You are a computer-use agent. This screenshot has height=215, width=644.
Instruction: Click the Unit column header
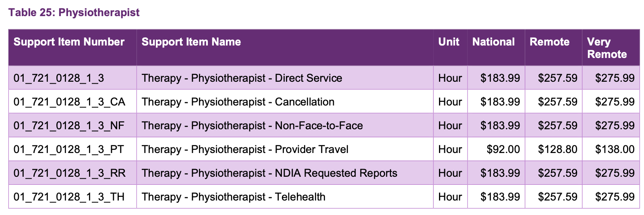[449, 42]
